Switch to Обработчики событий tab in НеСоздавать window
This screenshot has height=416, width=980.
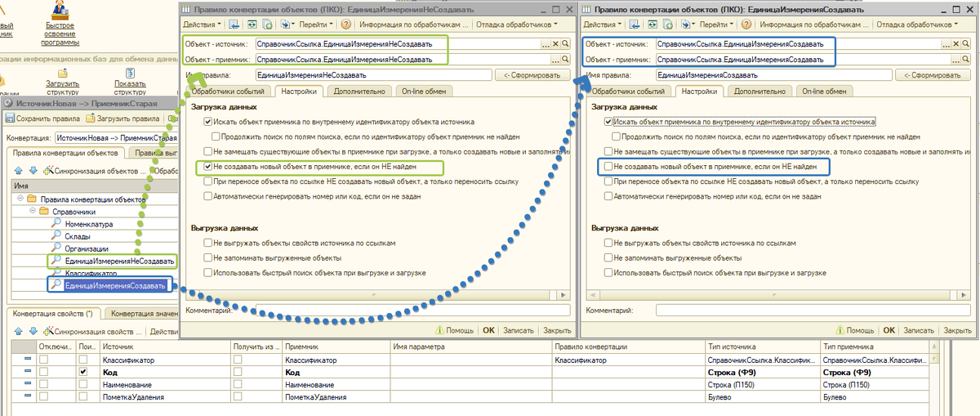(228, 92)
